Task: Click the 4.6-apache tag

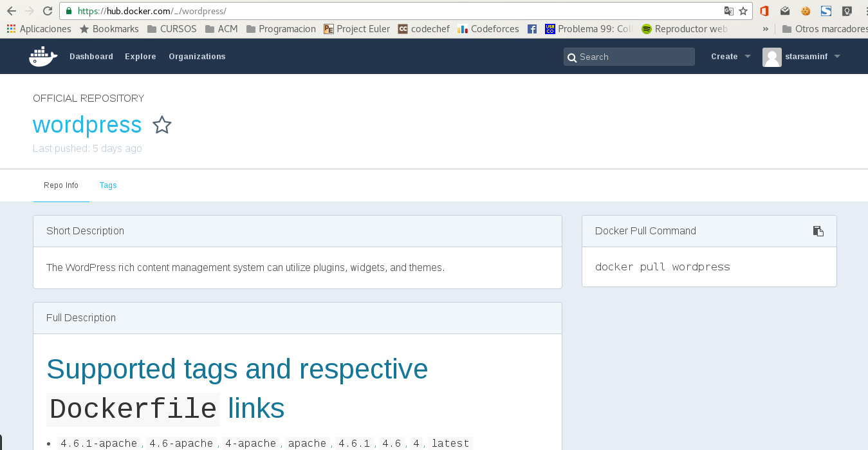Action: [x=181, y=443]
